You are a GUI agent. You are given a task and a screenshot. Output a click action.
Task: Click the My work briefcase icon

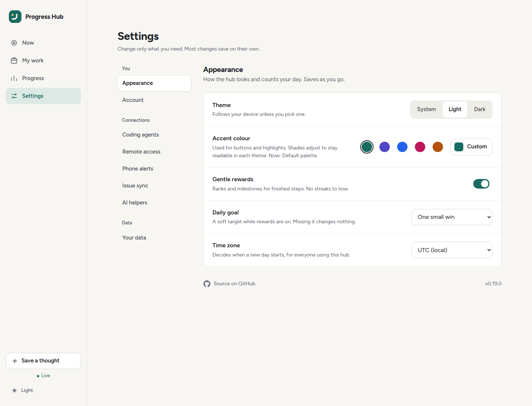click(14, 61)
